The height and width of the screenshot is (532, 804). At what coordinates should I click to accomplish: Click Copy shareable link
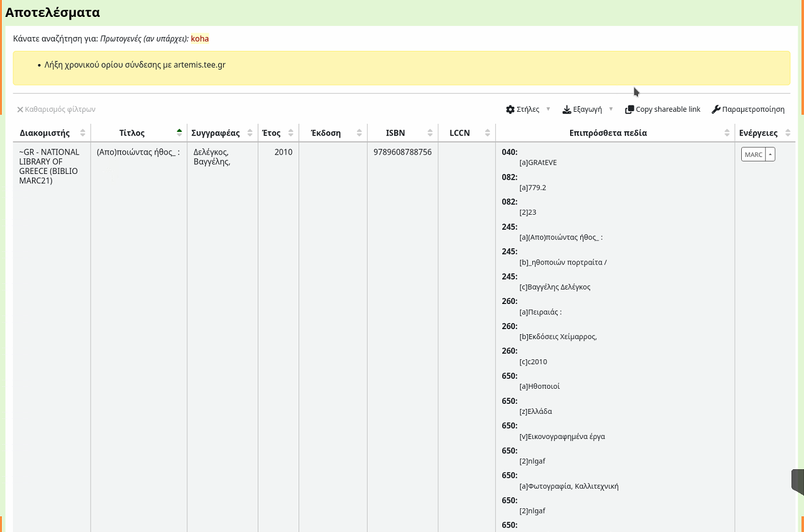point(663,109)
